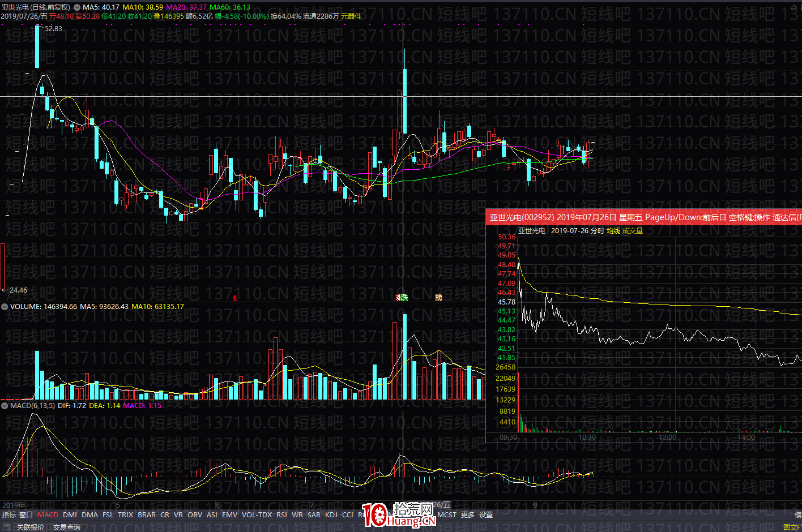Click the red S marker on the candlestick chart
Image resolution: width=802 pixels, height=532 pixels.
click(235, 298)
